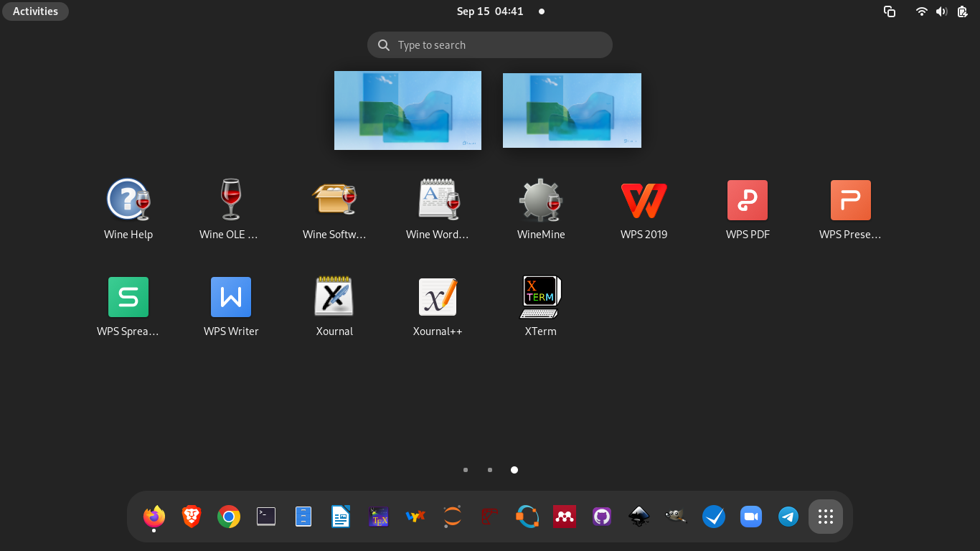Open Telegram from the dock
980x551 pixels.
788,517
